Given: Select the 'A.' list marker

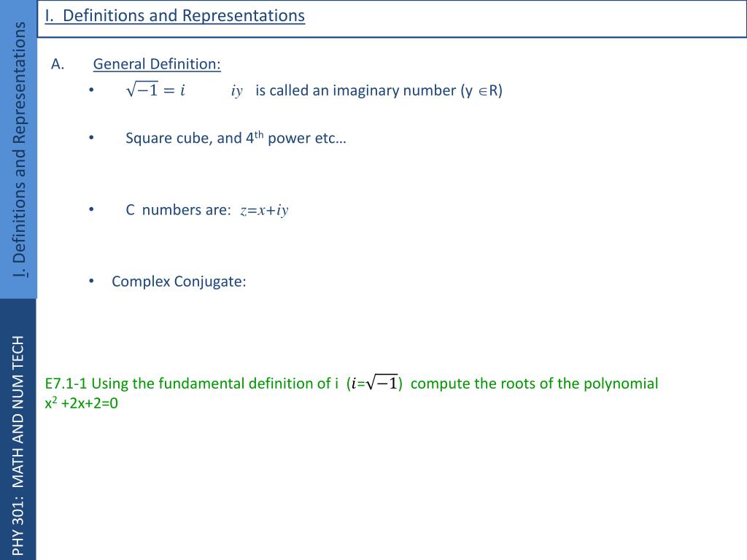Looking at the screenshot, I should 58,64.
